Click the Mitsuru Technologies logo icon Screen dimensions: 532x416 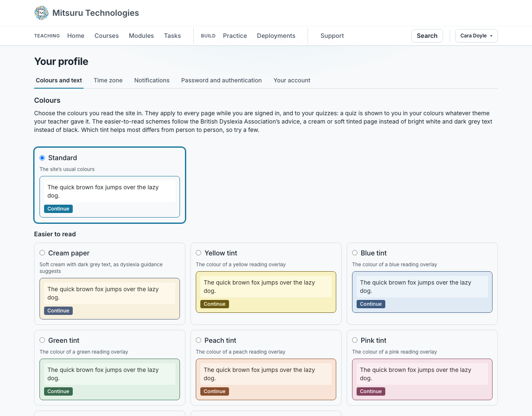pos(42,13)
